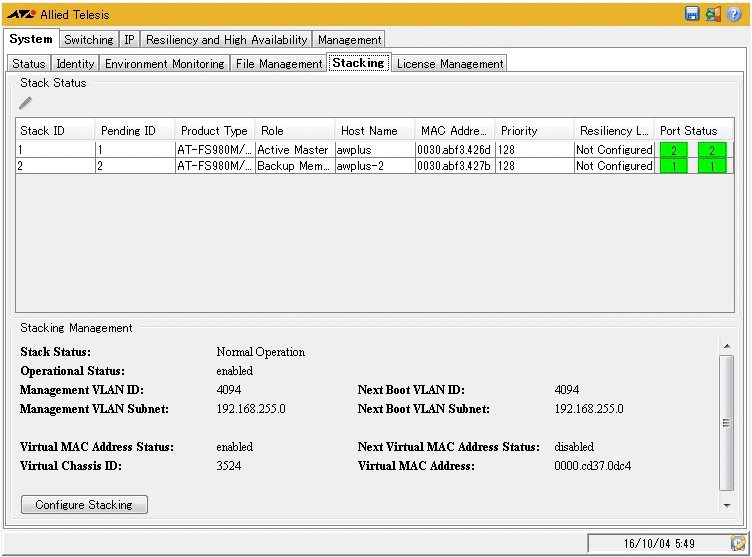Switch to the License Management sub-tab
Viewport: 752px width, 557px height.
coord(449,64)
